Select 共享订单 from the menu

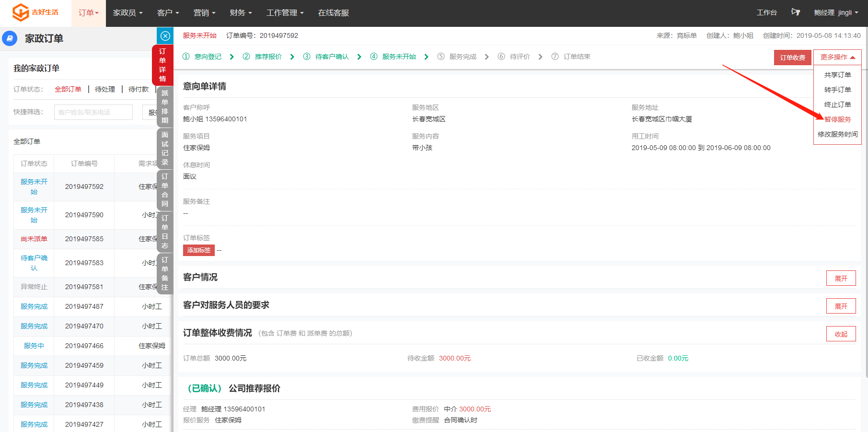tap(837, 75)
